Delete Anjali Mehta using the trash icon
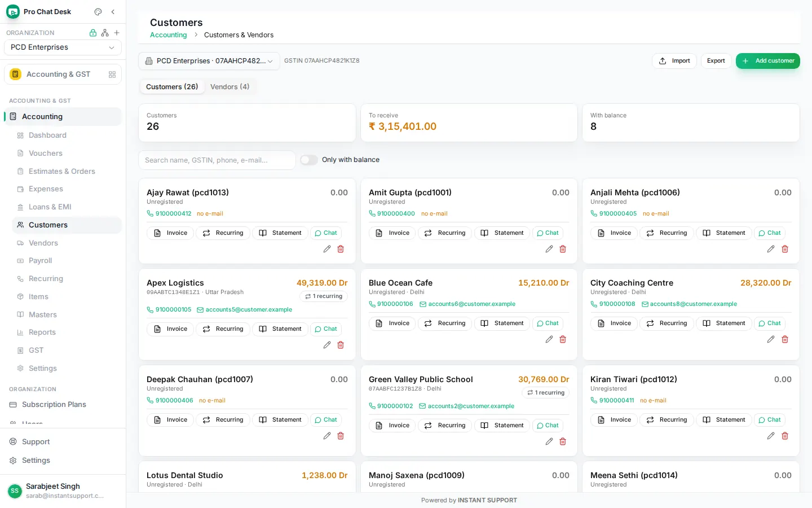 pos(785,249)
